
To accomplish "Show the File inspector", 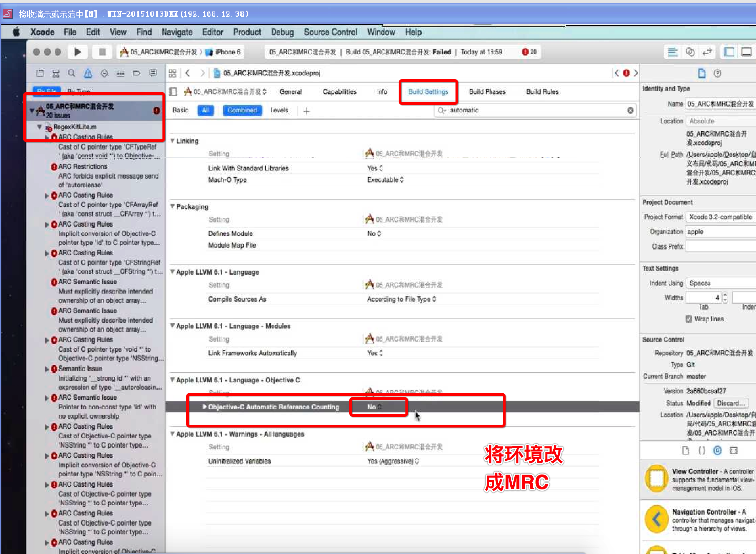I will click(x=702, y=73).
